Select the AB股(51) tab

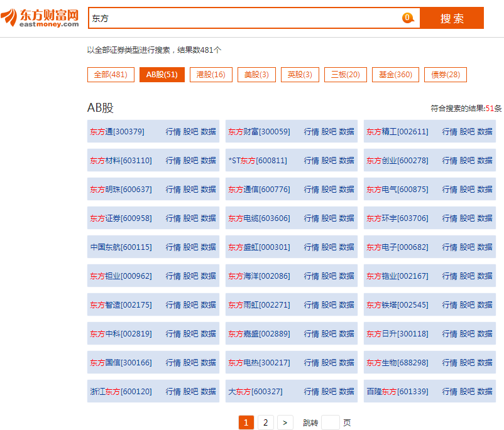click(162, 75)
